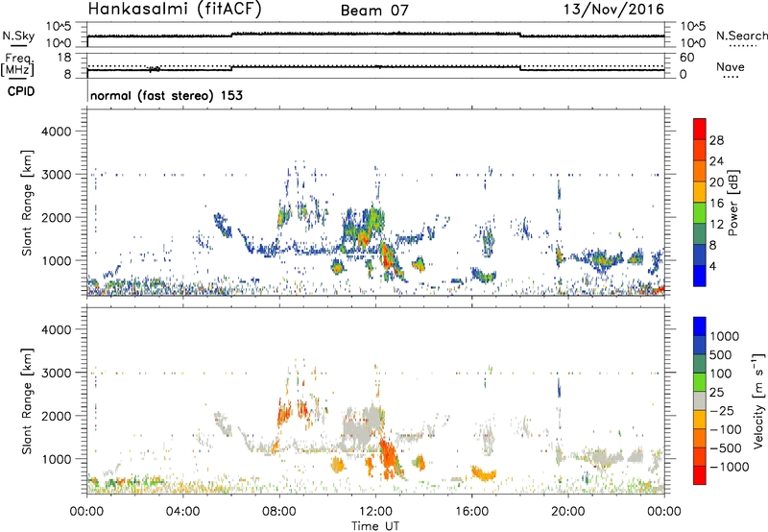The height and width of the screenshot is (532, 768).
Task: Click the red -1000 velocity swatch
Action: [x=700, y=475]
